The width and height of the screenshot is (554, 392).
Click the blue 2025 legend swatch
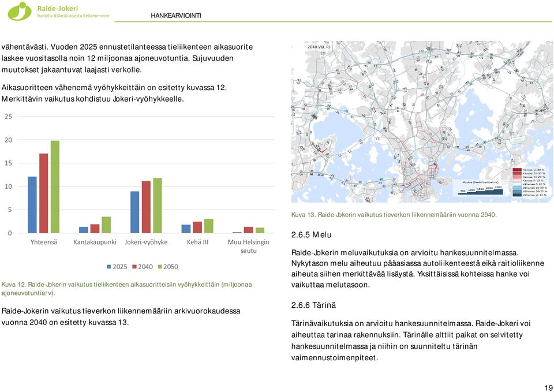pyautogui.click(x=109, y=267)
